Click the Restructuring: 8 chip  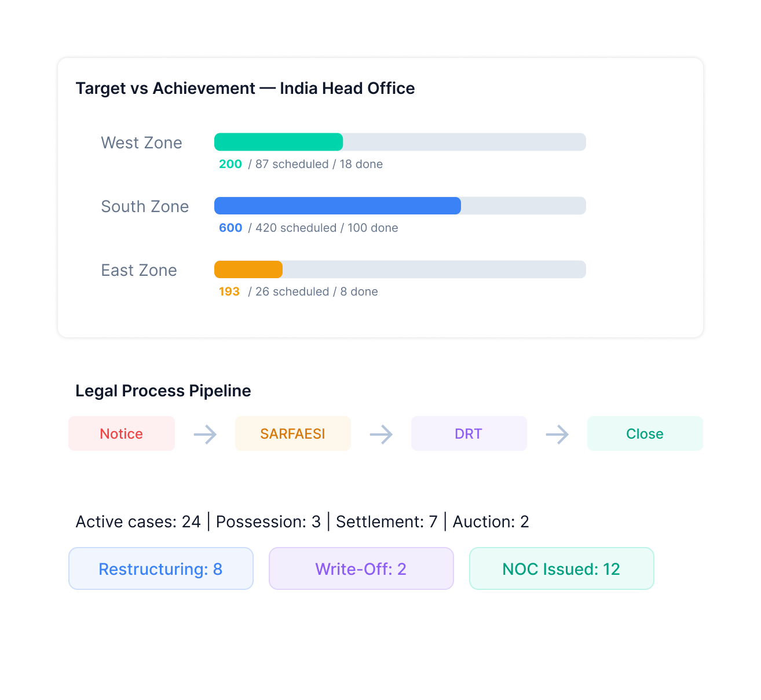(161, 568)
